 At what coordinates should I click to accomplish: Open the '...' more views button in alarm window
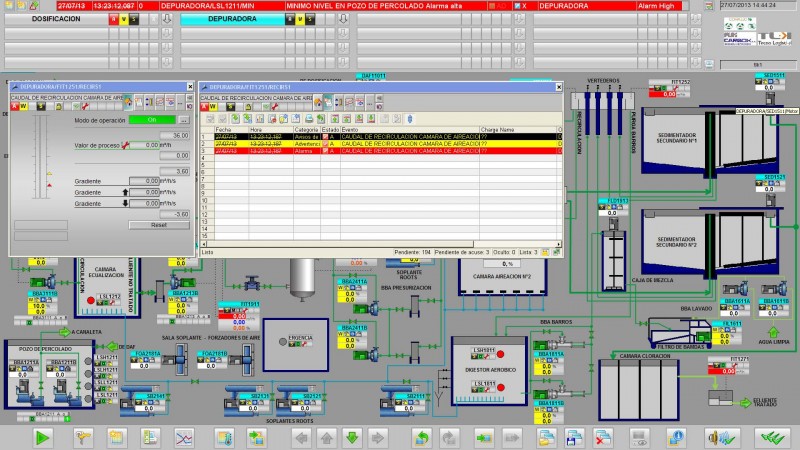click(370, 102)
